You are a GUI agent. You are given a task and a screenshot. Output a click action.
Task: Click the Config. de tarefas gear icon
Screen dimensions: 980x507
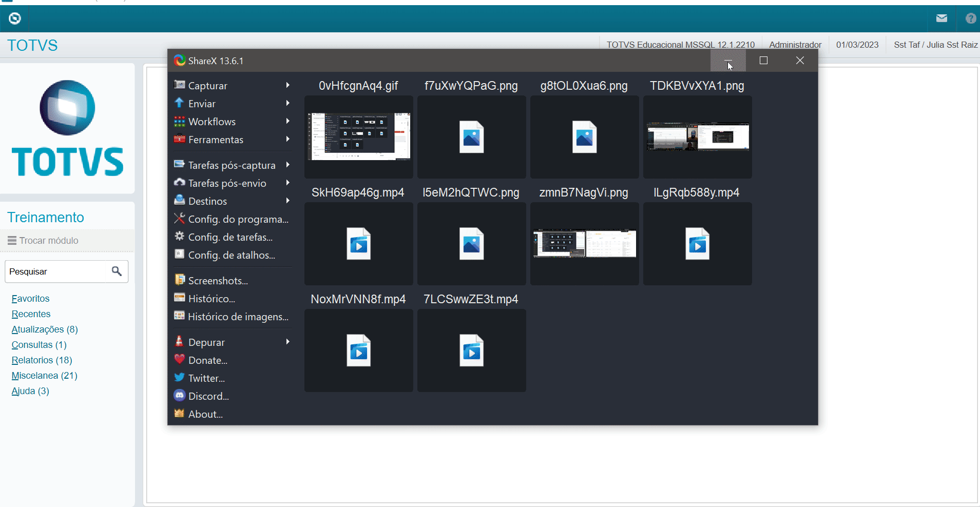(179, 236)
